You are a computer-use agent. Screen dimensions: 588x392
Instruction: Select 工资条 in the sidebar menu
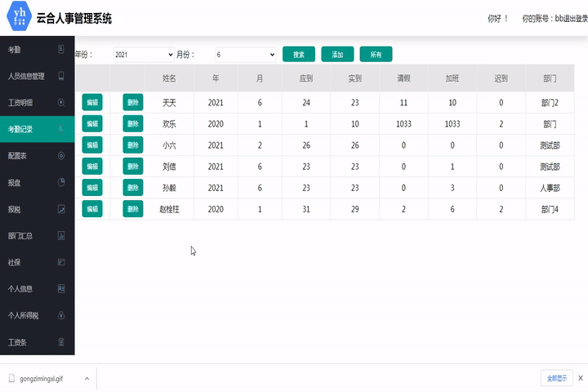[x=17, y=341]
